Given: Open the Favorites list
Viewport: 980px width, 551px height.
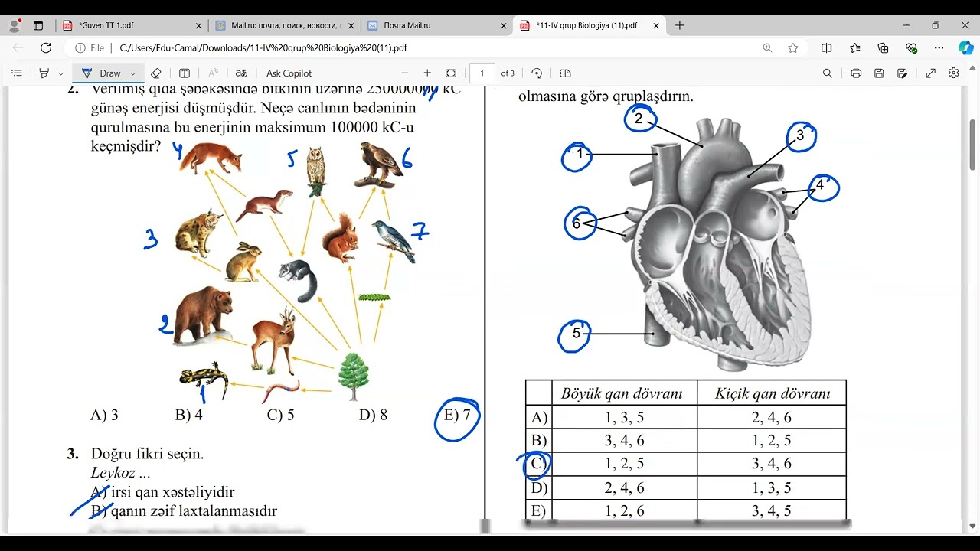Looking at the screenshot, I should 854,47.
